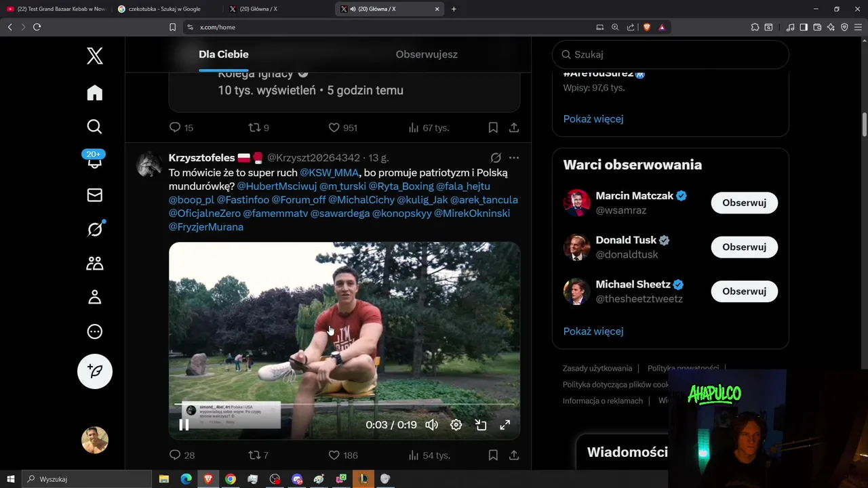This screenshot has width=868, height=488.
Task: Bookmark the post with 951 likes
Action: click(493, 127)
